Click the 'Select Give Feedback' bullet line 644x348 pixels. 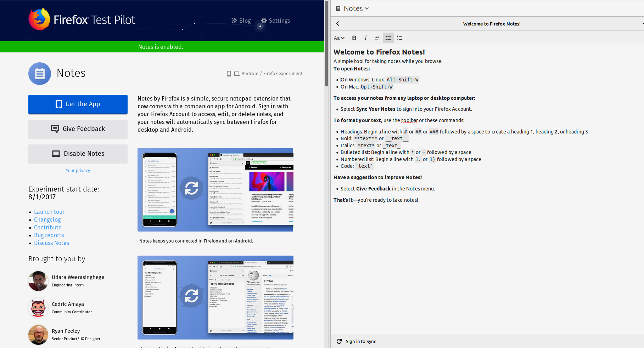pos(388,189)
